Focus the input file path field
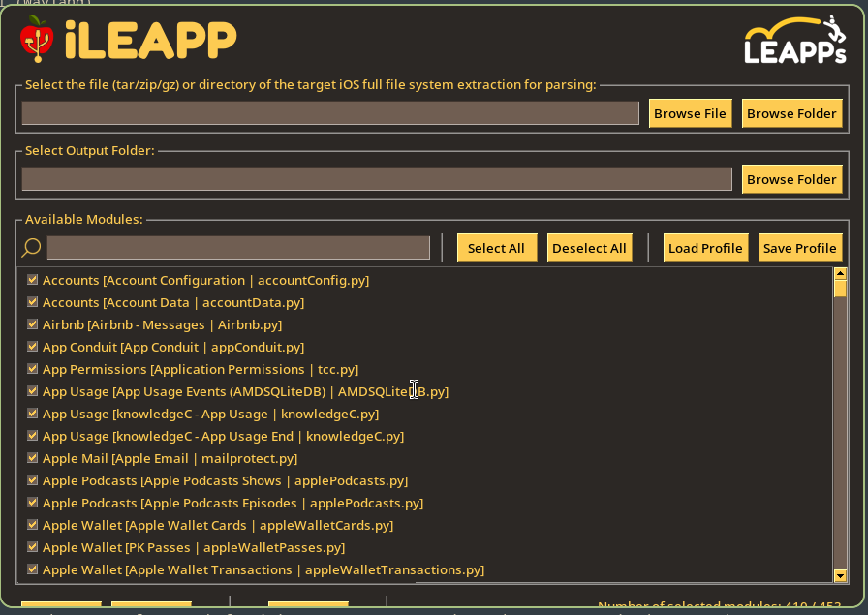 point(330,113)
